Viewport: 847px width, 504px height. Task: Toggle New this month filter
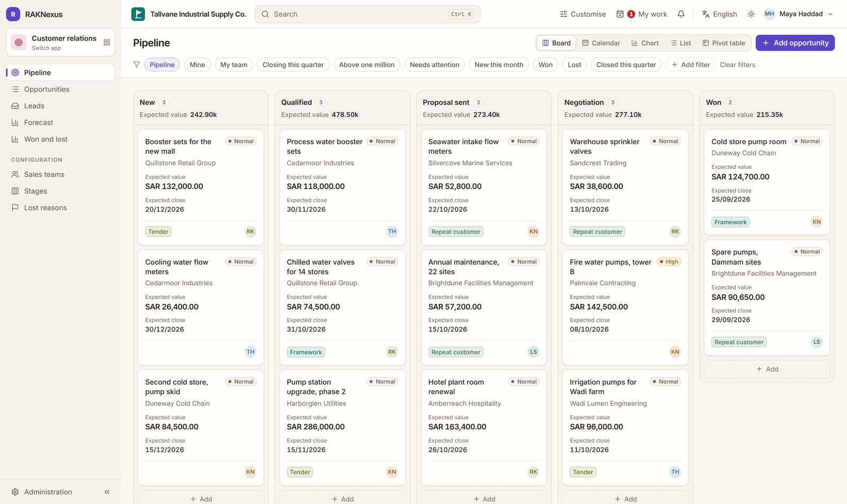(499, 65)
